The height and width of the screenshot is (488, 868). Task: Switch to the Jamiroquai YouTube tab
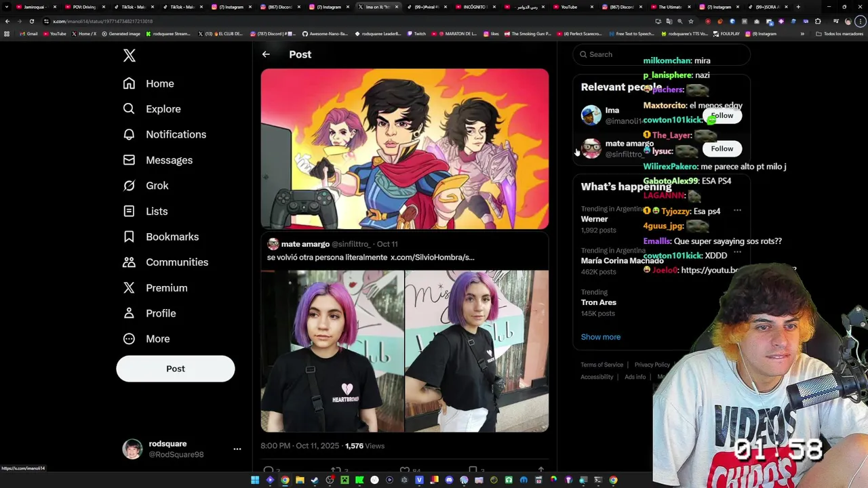click(x=35, y=7)
